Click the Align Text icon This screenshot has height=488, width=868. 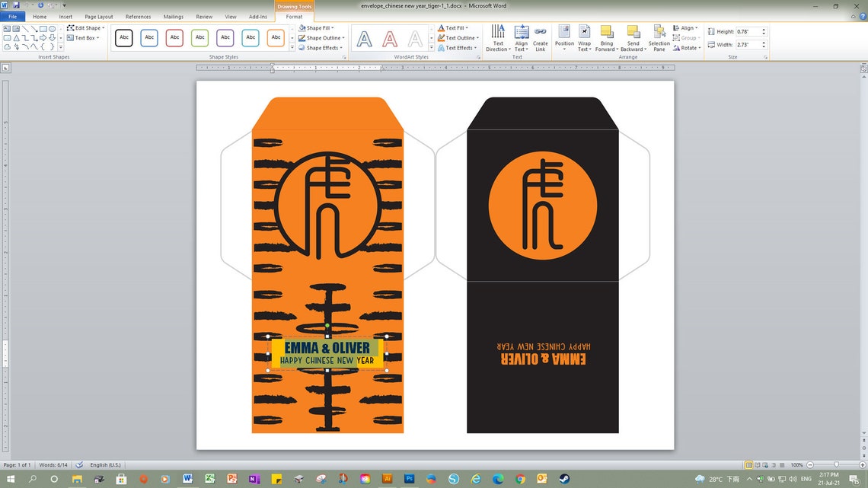(521, 37)
